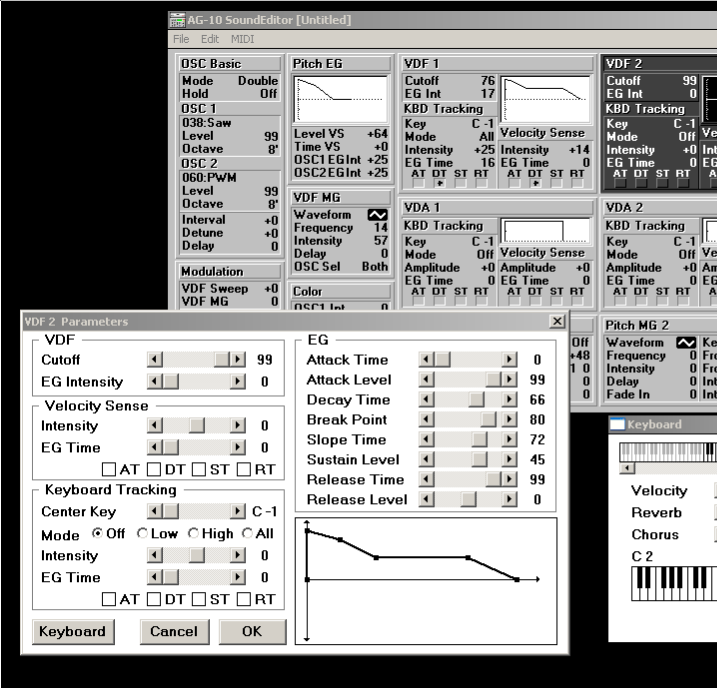Close the VDF 2 Parameters dialog

click(557, 321)
